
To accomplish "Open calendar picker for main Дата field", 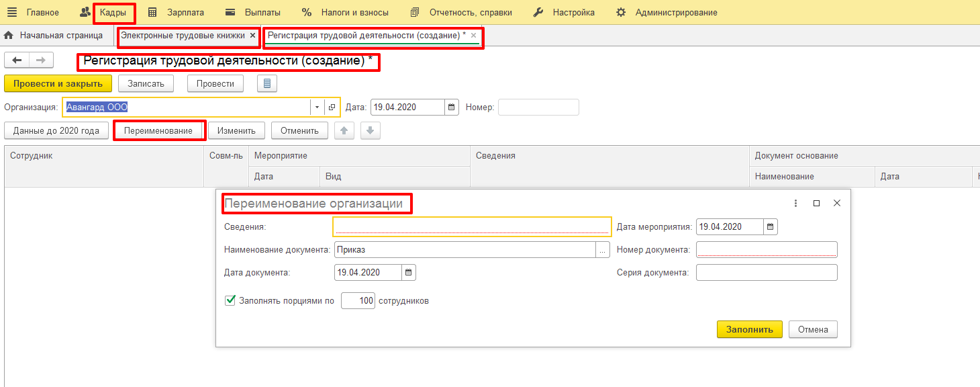I will (x=452, y=107).
